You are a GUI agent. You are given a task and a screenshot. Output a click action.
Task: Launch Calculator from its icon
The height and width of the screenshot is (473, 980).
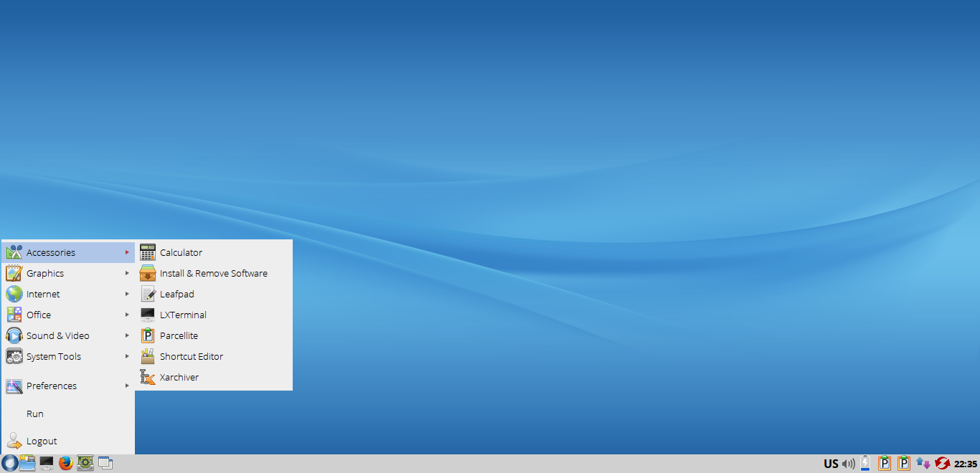tap(148, 252)
